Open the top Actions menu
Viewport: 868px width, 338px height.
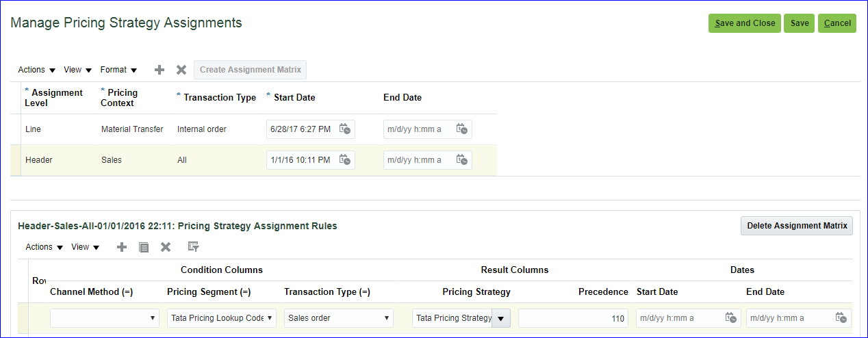point(36,70)
